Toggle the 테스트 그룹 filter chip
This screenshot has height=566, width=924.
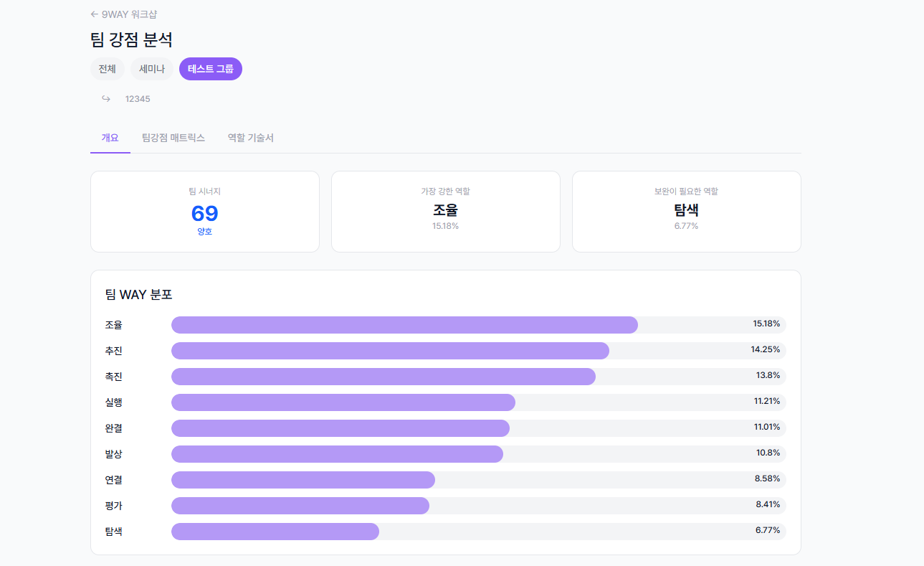pos(210,68)
